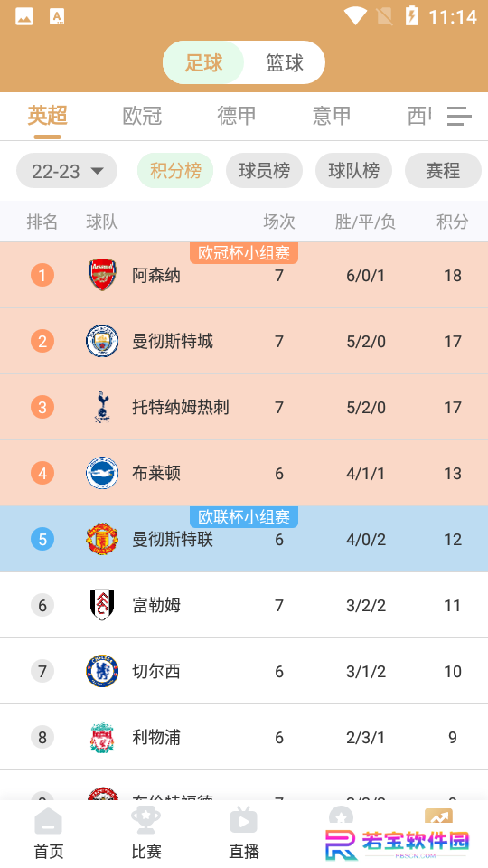Switch sport toggle to 足球

pos(203,62)
